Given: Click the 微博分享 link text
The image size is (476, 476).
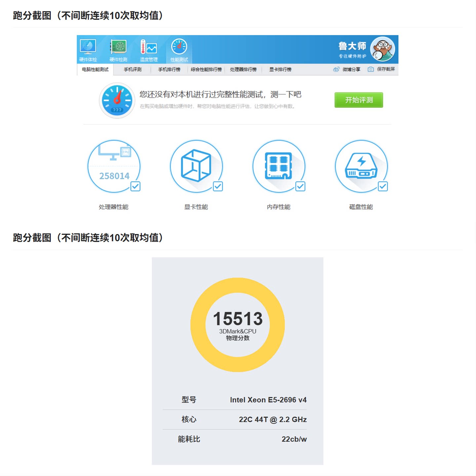Looking at the screenshot, I should tap(351, 69).
